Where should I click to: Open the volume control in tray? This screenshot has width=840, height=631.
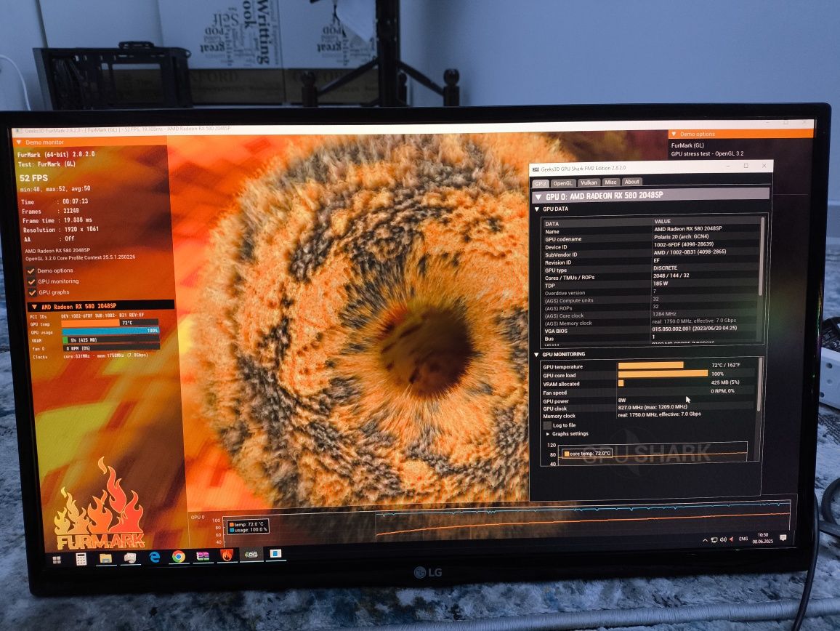(x=723, y=540)
